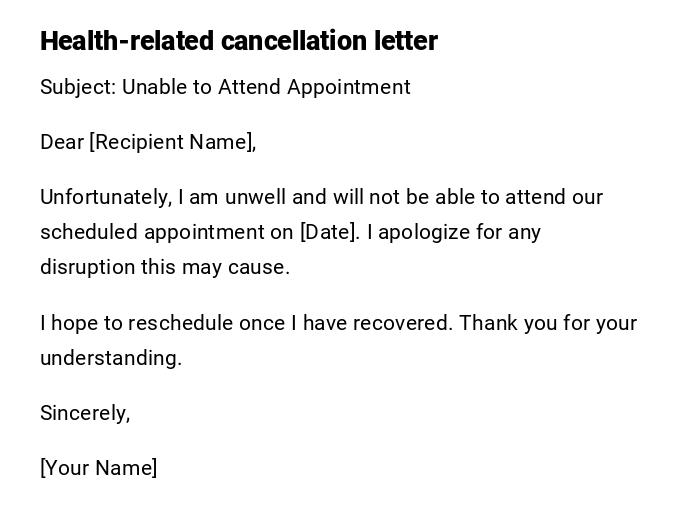This screenshot has height=530, width=700.
Task: Click the word "unwell" in the body
Action: 255,197
